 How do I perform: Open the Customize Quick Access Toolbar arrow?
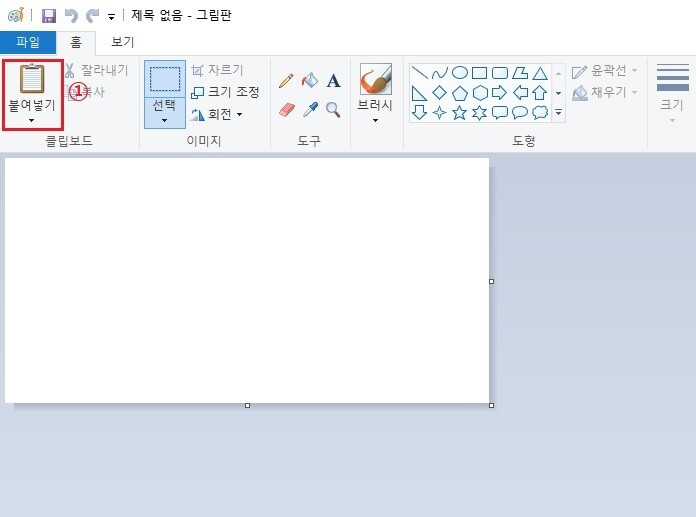111,17
